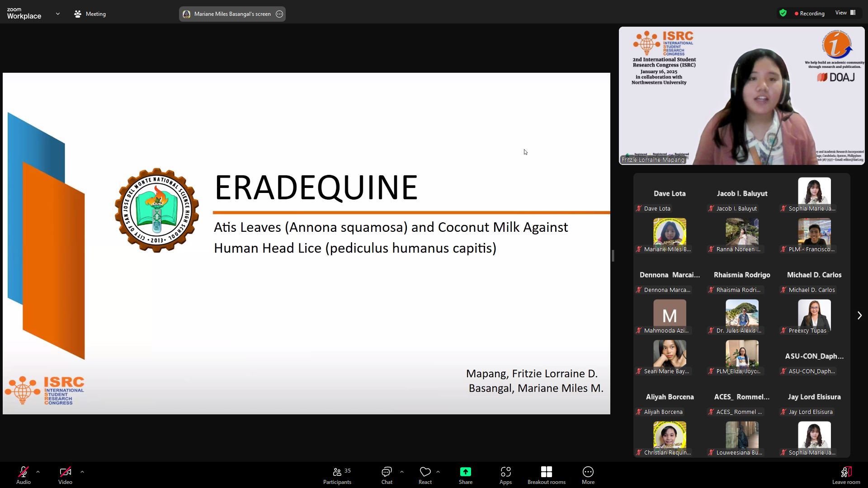Open Zoom Workplace dropdown chevron

[58, 14]
